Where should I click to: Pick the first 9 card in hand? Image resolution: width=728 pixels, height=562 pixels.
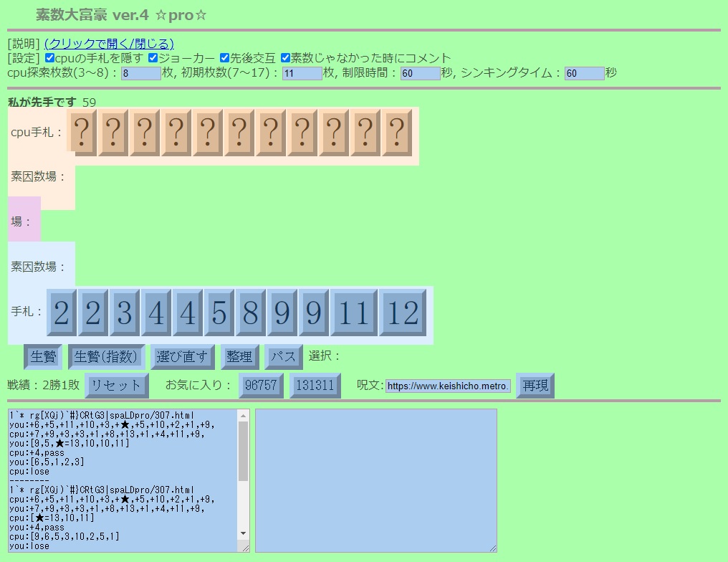282,312
